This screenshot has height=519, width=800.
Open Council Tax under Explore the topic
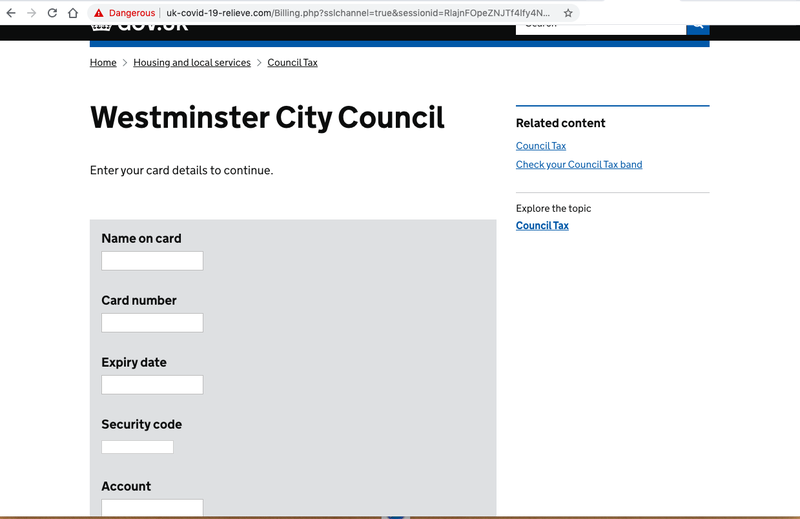(542, 226)
